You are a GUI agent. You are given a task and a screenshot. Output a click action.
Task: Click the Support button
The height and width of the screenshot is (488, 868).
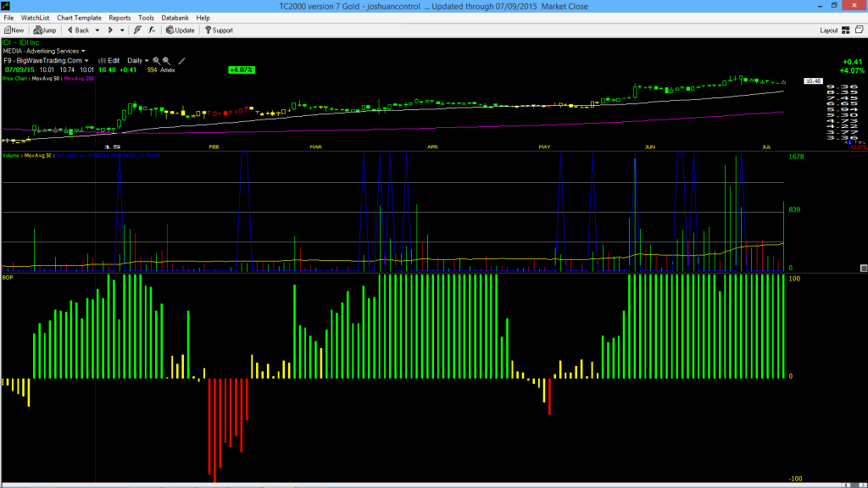tap(220, 30)
